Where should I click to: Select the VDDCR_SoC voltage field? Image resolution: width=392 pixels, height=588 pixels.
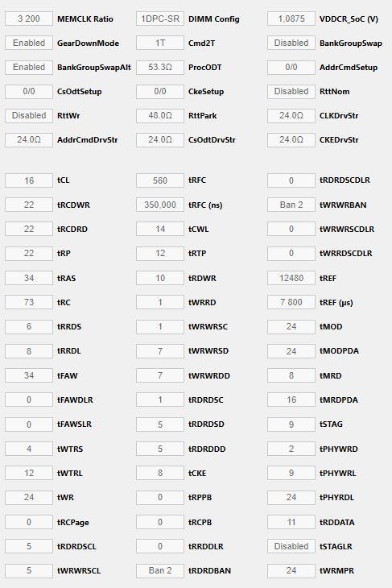click(x=291, y=19)
